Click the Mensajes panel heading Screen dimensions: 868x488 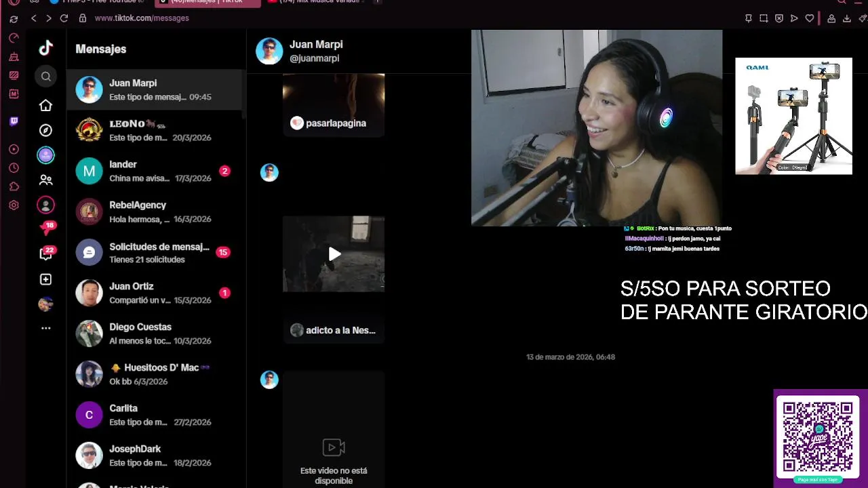click(101, 49)
